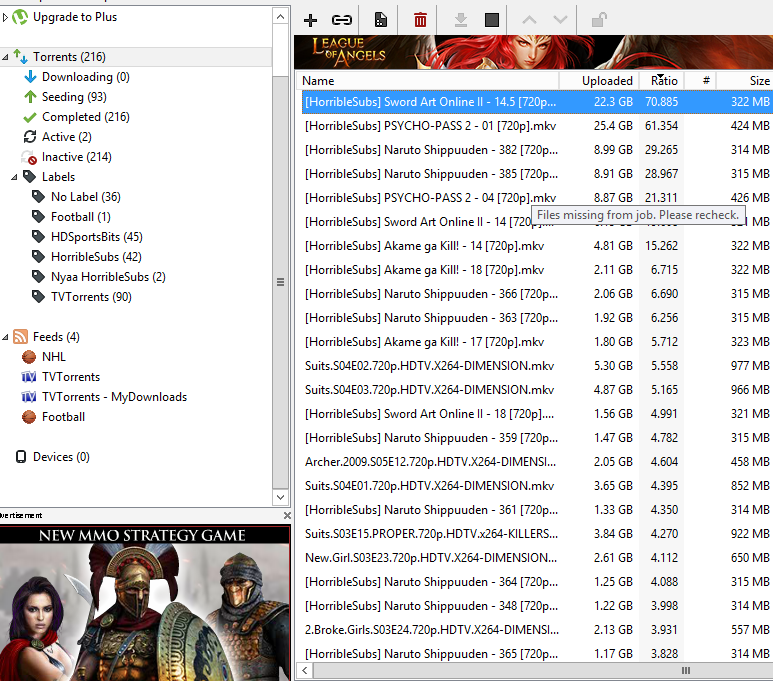Click the Unlock Bundle padlock icon

tap(599, 20)
